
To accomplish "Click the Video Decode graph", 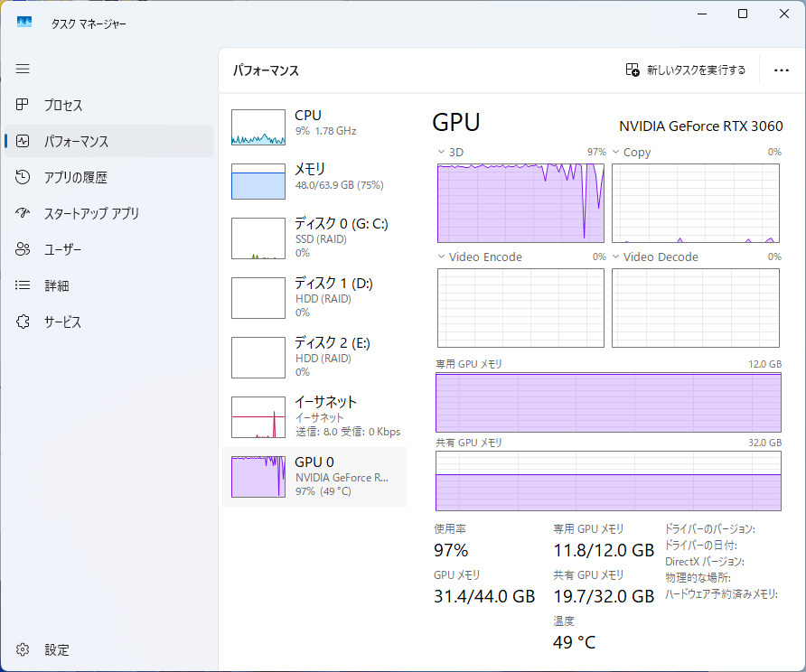I will pos(696,308).
